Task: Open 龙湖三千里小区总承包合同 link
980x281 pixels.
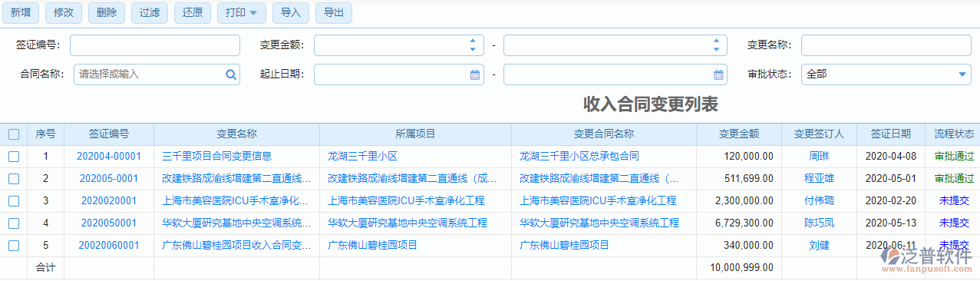Action: tap(579, 157)
